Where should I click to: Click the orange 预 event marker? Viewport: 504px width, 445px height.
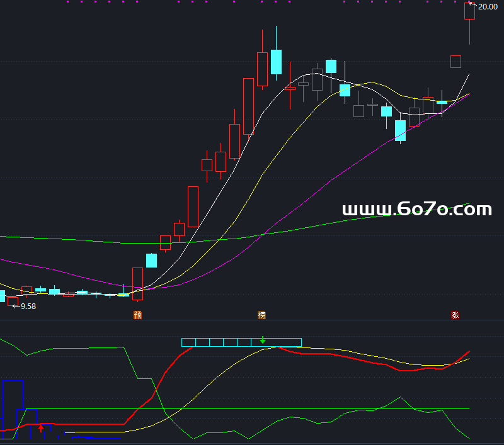[x=137, y=315]
